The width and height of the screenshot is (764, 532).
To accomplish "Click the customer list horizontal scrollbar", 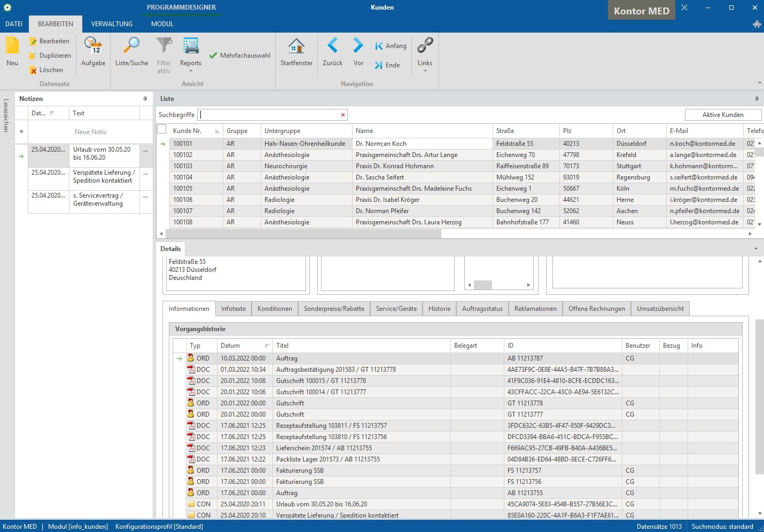I will coord(303,233).
